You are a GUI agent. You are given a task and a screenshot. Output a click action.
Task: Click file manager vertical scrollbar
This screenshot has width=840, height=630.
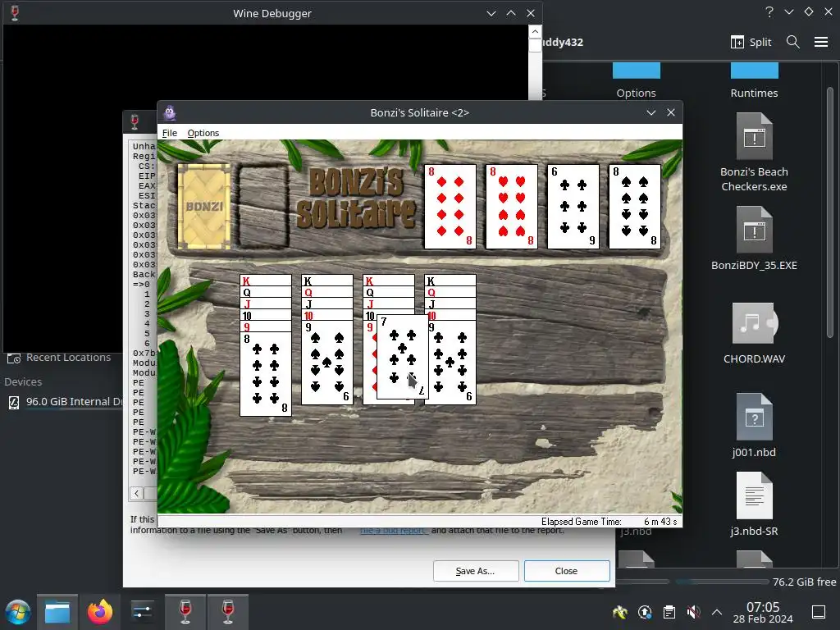pyautogui.click(x=830, y=212)
